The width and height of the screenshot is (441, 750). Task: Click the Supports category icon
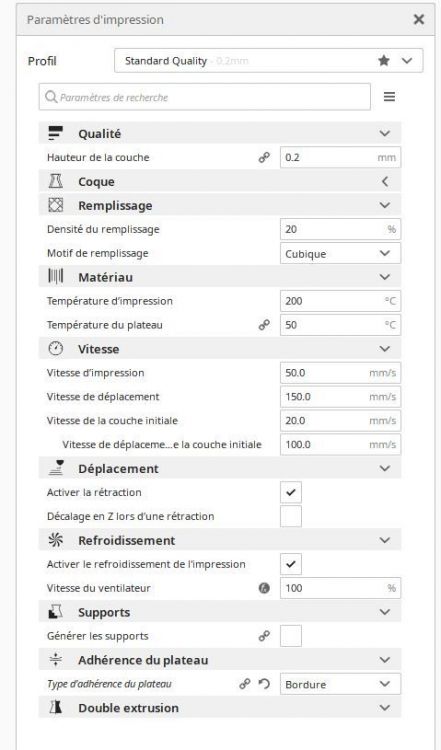[x=56, y=612]
